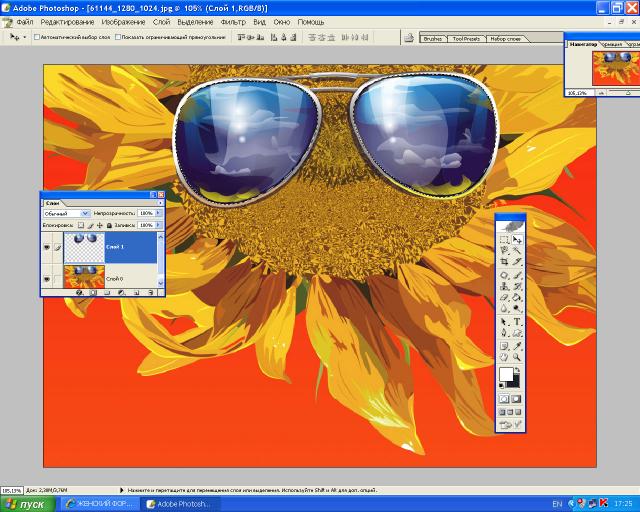
Task: Click add layer style icon in layers panel
Action: point(80,292)
